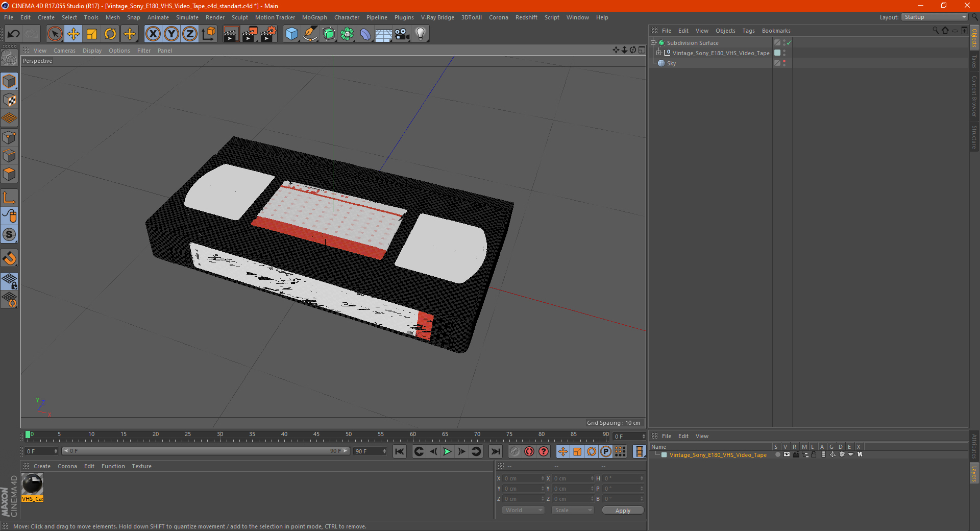The width and height of the screenshot is (980, 531).
Task: Collapse the Subdivision Surface tree item
Action: (x=653, y=43)
